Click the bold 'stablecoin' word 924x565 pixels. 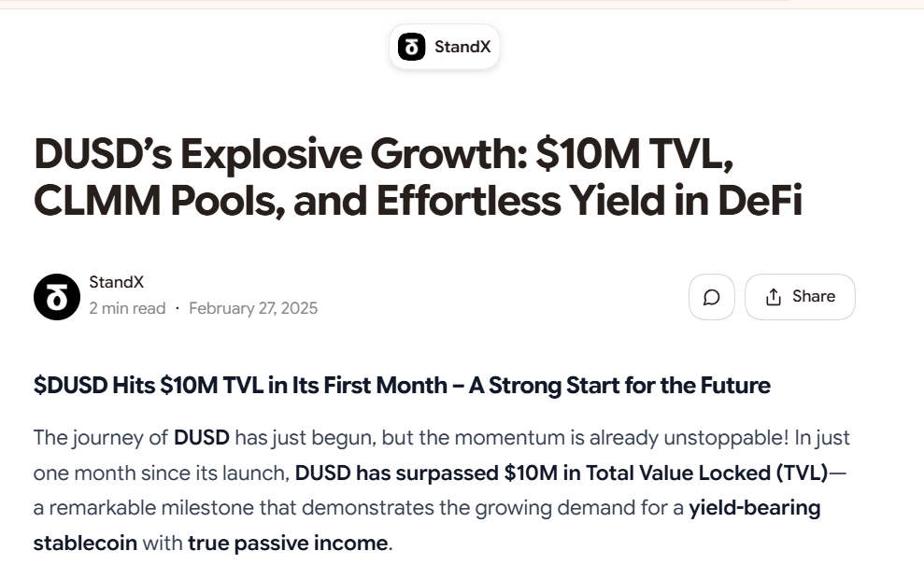[x=85, y=544]
